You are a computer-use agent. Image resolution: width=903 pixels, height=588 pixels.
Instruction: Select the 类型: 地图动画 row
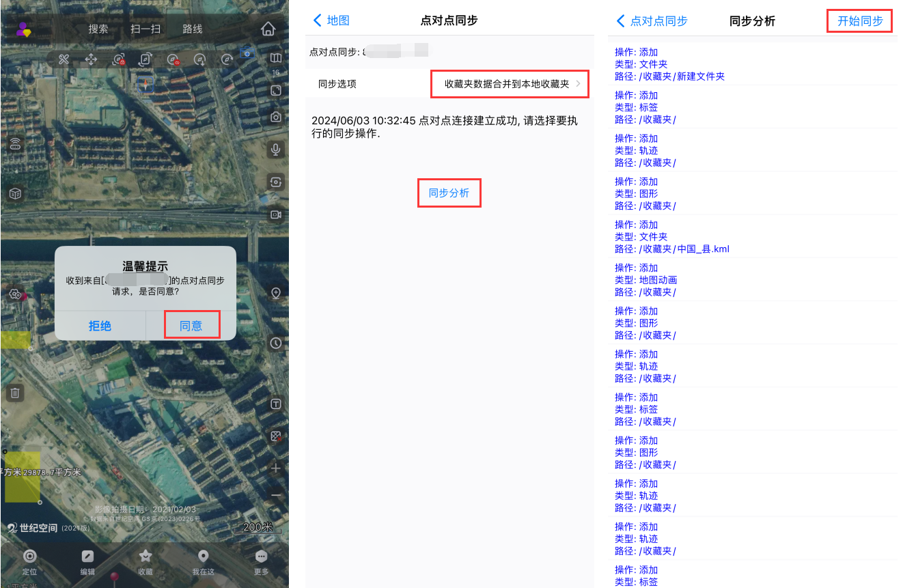coord(751,280)
